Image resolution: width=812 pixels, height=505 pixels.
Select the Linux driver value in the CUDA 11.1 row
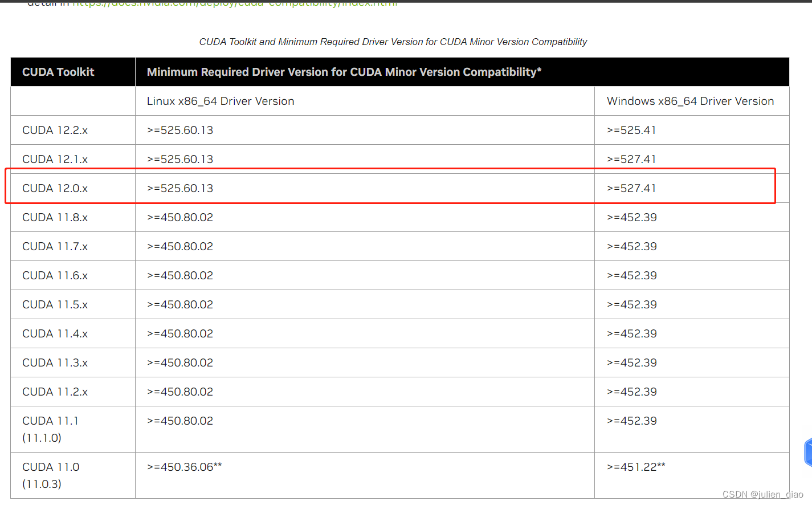pos(180,421)
